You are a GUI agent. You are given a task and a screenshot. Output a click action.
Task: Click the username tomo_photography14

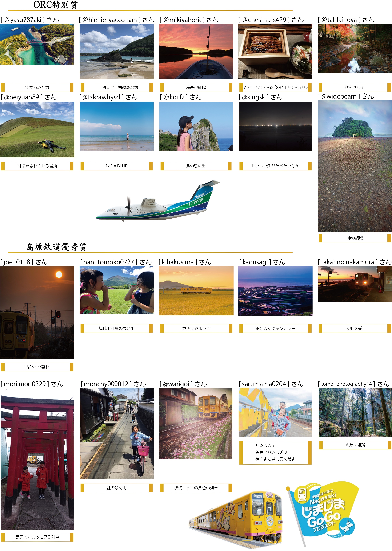(x=346, y=384)
